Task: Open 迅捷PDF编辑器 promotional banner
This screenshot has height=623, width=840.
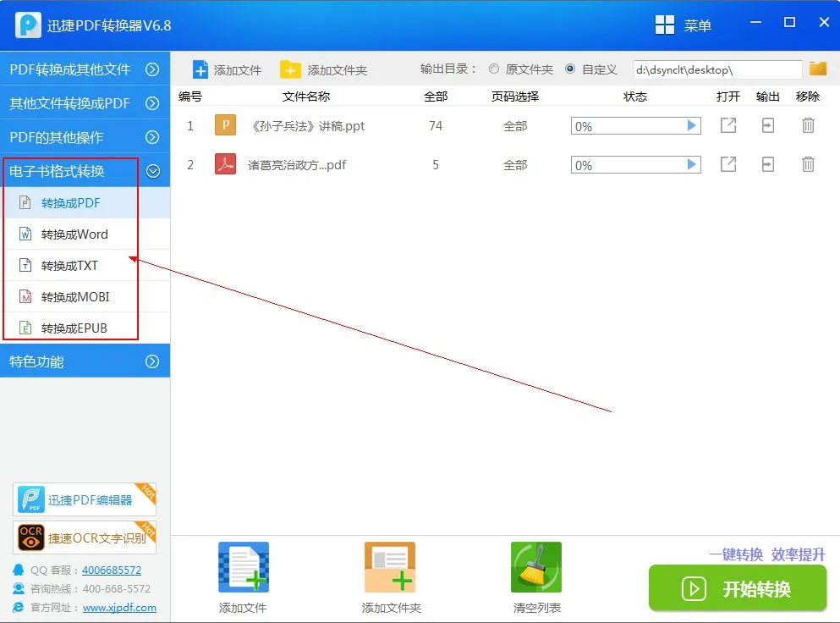Action: pos(85,499)
